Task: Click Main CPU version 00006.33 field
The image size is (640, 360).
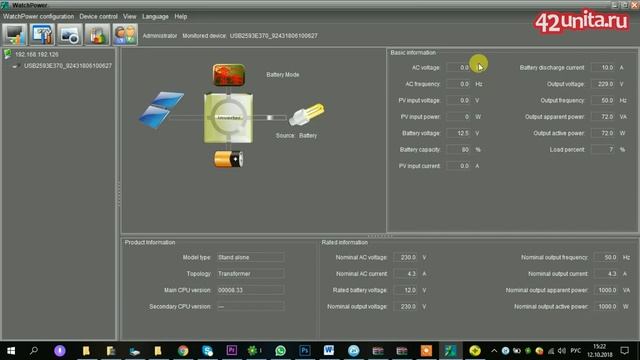Action: (x=250, y=290)
